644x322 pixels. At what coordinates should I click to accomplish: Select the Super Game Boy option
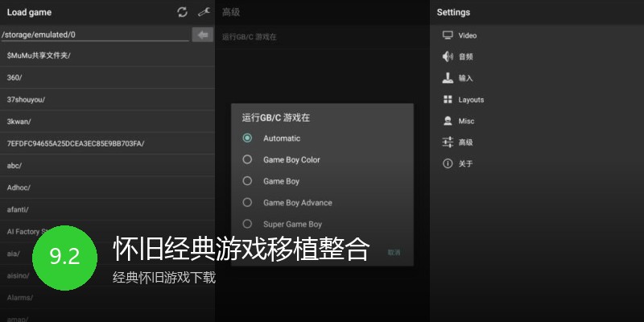(247, 224)
